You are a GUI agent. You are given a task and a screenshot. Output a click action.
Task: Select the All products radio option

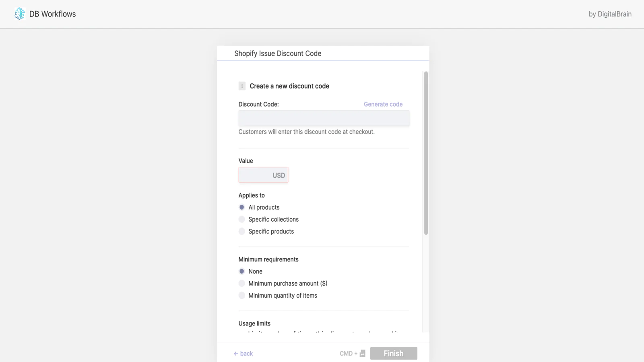click(242, 207)
